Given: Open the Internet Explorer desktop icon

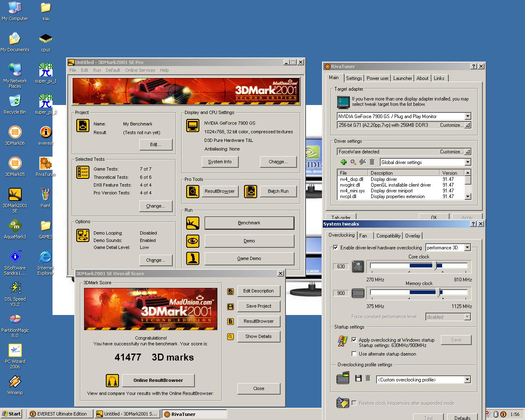Looking at the screenshot, I should click(x=46, y=263).
